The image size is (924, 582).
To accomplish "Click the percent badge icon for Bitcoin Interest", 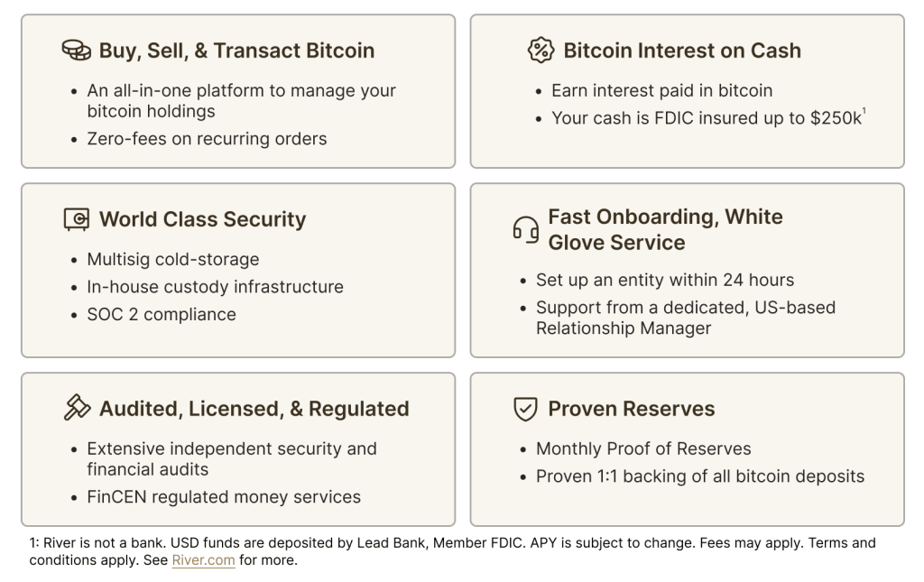I will [x=541, y=51].
